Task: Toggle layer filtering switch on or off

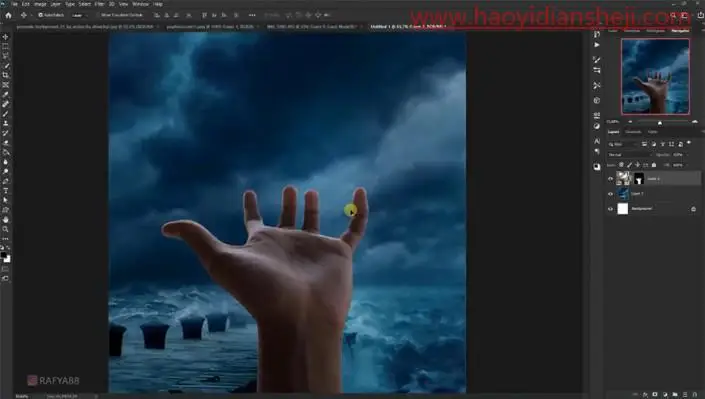Action: [x=689, y=143]
